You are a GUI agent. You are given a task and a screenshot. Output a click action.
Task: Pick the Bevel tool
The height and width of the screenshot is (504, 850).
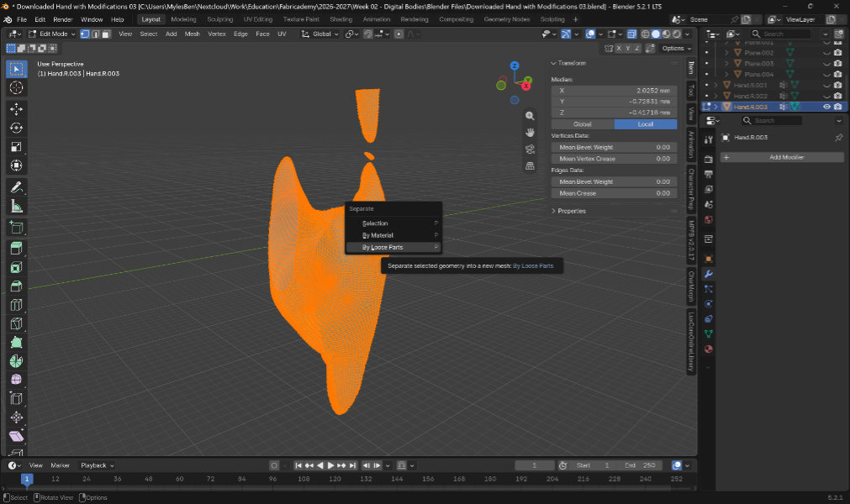(x=16, y=286)
